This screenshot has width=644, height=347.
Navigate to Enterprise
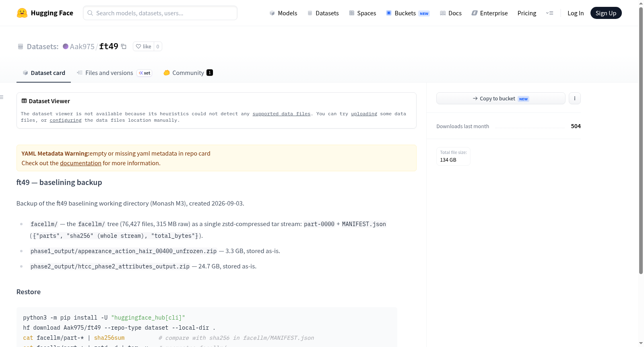coord(489,13)
